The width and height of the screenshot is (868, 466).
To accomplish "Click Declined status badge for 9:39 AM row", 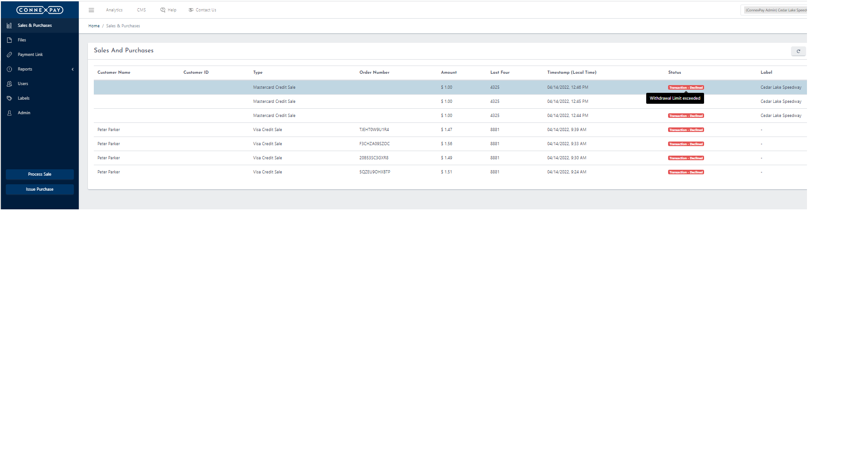I will click(686, 130).
